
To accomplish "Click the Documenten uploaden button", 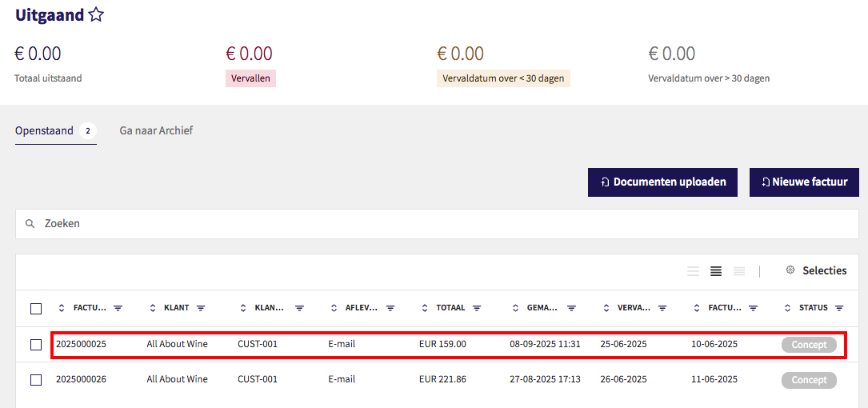I will [x=662, y=182].
